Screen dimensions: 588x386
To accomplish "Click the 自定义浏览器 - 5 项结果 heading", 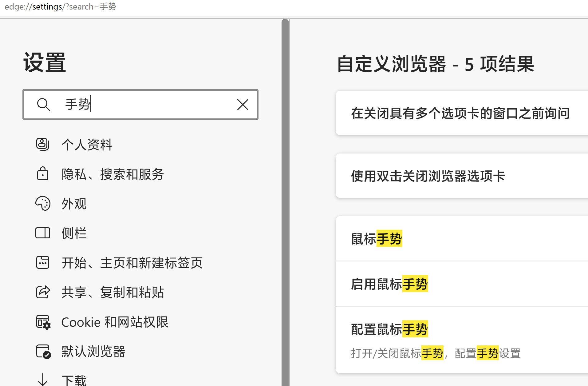I will (x=436, y=64).
